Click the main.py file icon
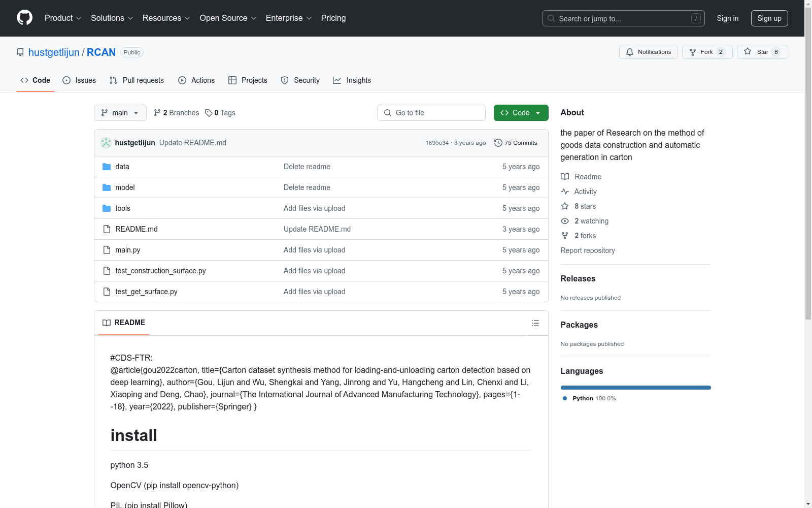 point(107,250)
